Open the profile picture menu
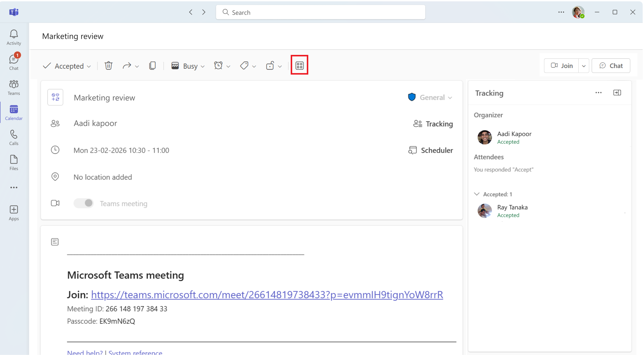Screen dimensions: 644x355 pyautogui.click(x=578, y=12)
